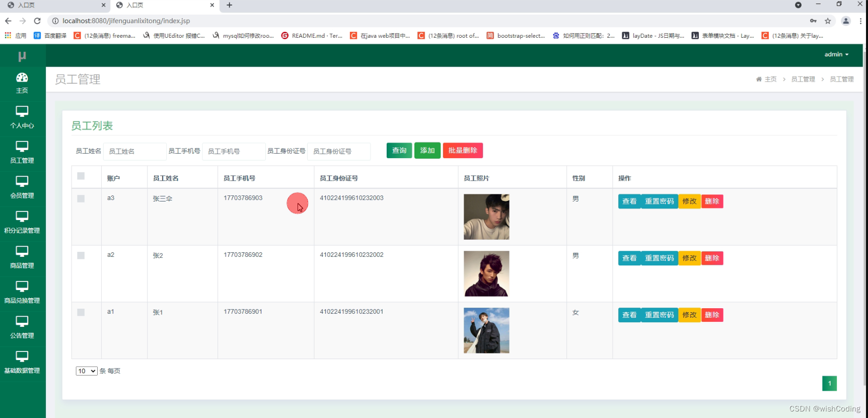Focus the 员工身份证号 search field
868x418 pixels.
click(x=339, y=151)
